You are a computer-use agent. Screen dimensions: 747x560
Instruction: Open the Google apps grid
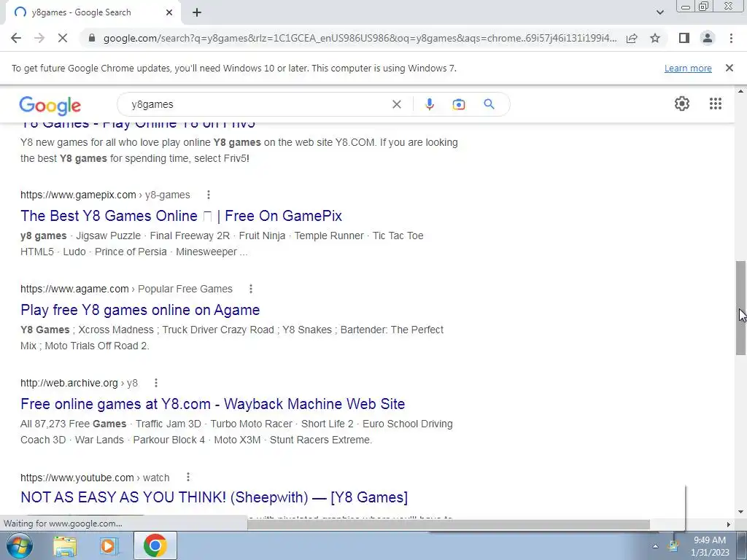click(x=715, y=104)
